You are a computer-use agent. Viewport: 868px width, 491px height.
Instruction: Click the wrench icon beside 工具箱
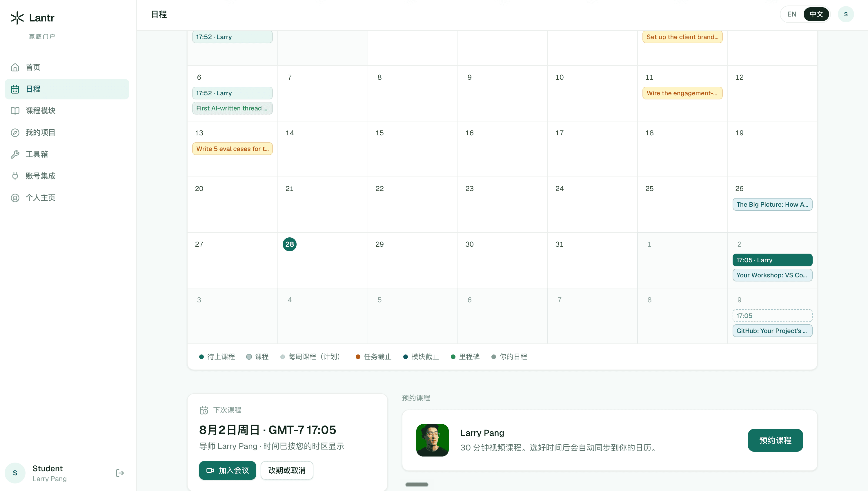point(15,154)
